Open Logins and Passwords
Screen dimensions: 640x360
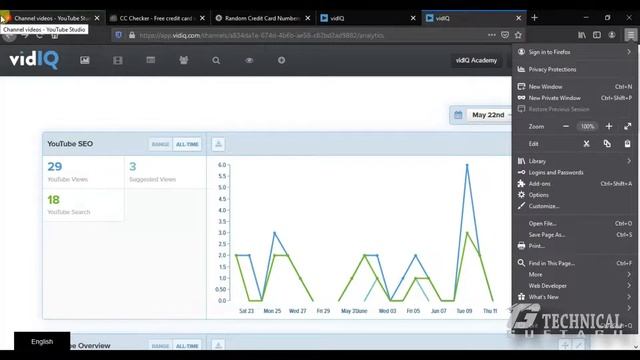(x=574, y=172)
